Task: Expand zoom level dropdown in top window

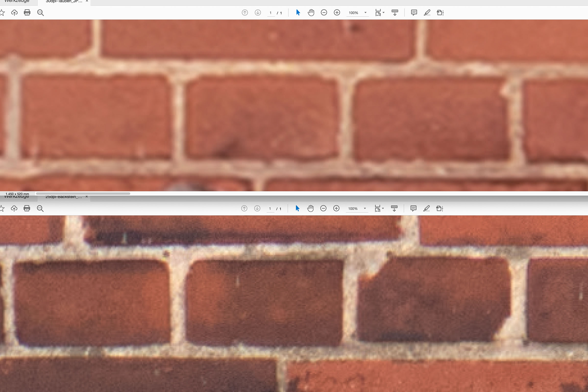Action: [x=365, y=12]
